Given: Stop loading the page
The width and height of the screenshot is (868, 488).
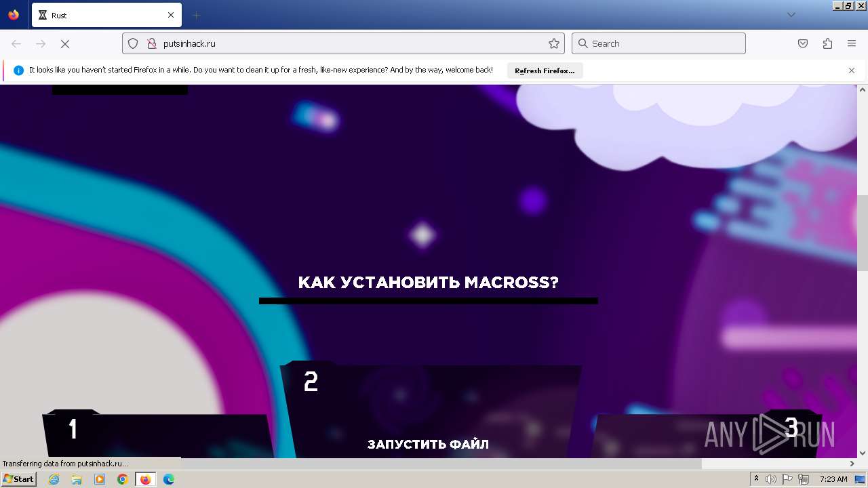Looking at the screenshot, I should tap(65, 43).
